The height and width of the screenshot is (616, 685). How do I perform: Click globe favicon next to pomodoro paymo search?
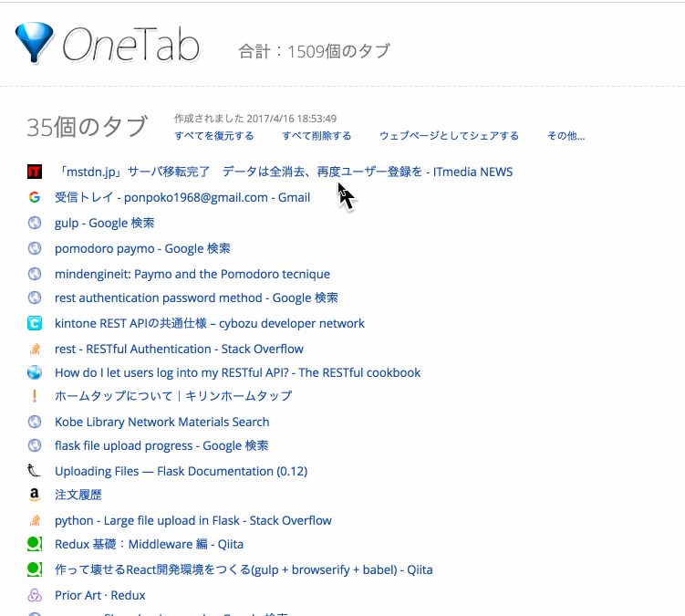35,248
